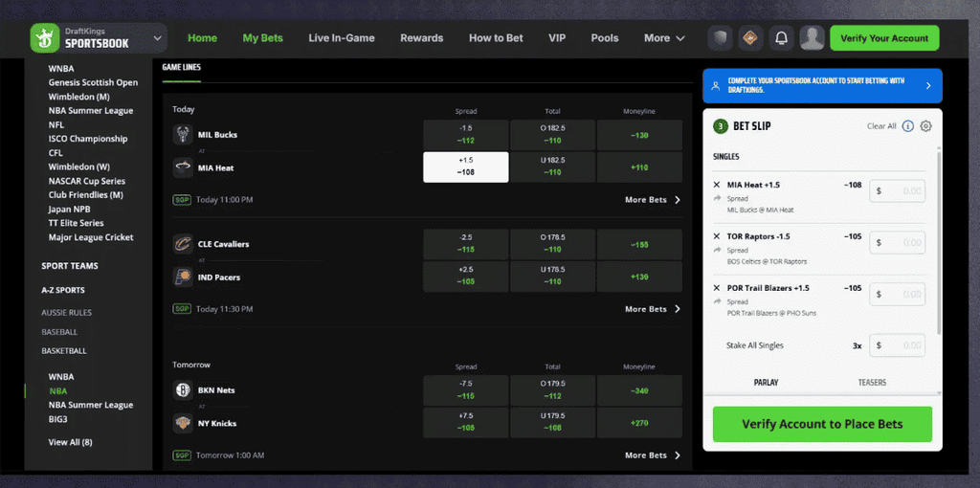980x488 pixels.
Task: Select MIL Bucks -1.5 spread
Action: [466, 135]
